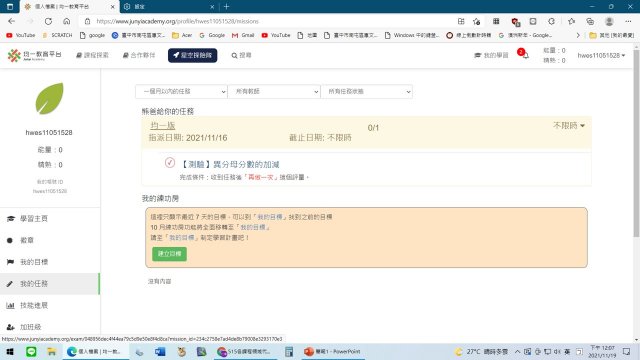Open Acer bookmarks folder
640x360 pixels.
[182, 36]
